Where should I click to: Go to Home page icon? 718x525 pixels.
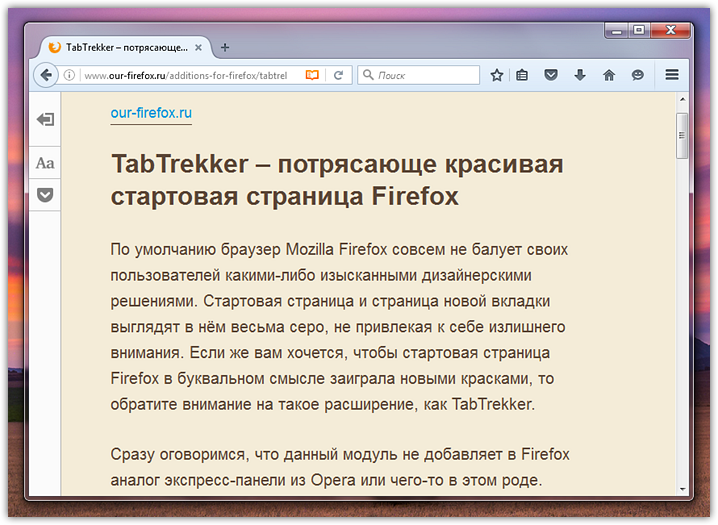[x=609, y=75]
